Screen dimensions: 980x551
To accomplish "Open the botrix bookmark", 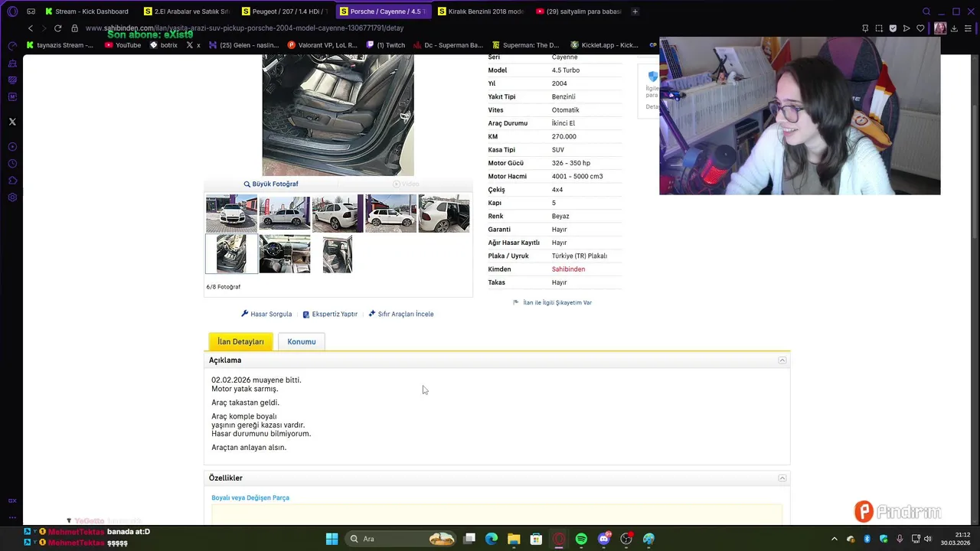I will click(x=164, y=45).
